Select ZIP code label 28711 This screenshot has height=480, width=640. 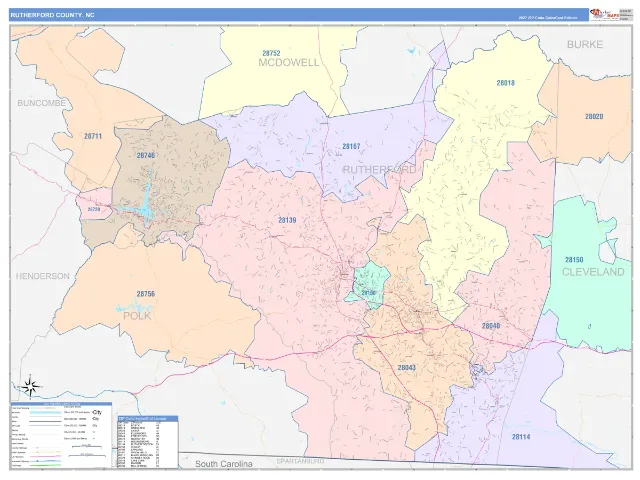pyautogui.click(x=93, y=136)
